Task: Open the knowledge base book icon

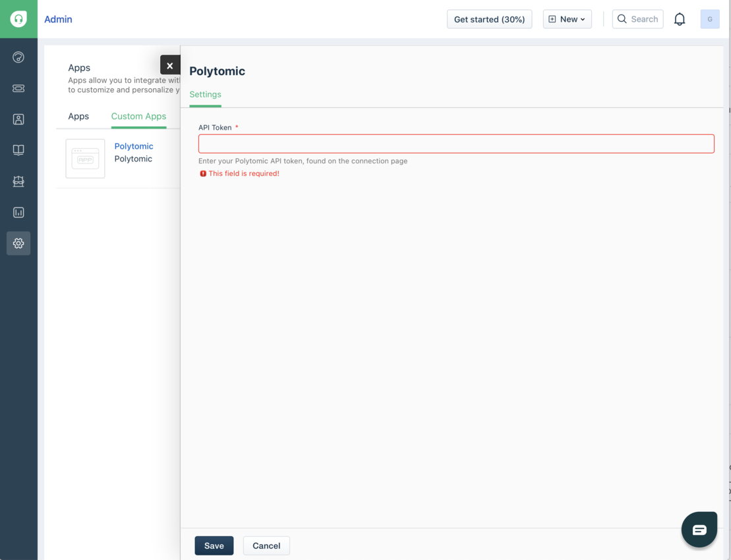Action: [18, 150]
